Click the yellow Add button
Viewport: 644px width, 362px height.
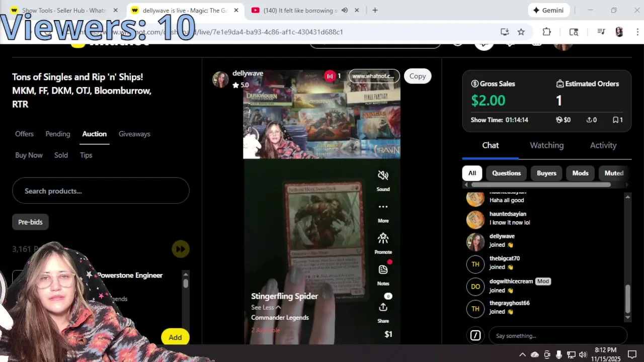175,337
